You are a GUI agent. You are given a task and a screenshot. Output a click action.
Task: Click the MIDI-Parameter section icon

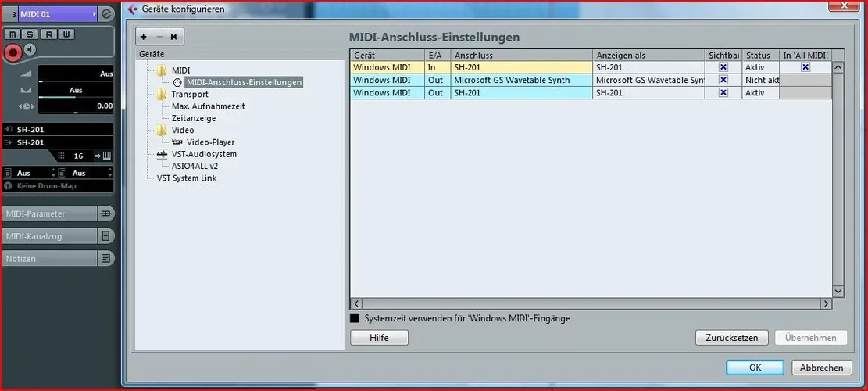point(105,213)
